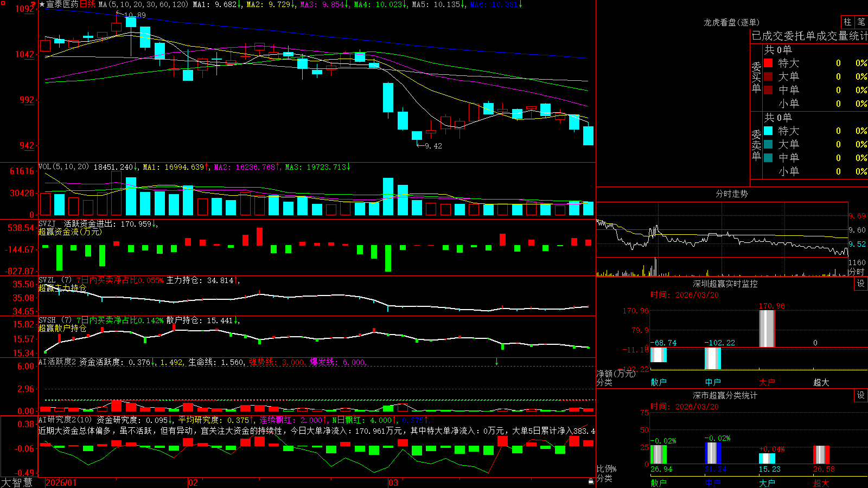Click the lock icon on the timeline axis
The width and height of the screenshot is (868, 488).
591,481
